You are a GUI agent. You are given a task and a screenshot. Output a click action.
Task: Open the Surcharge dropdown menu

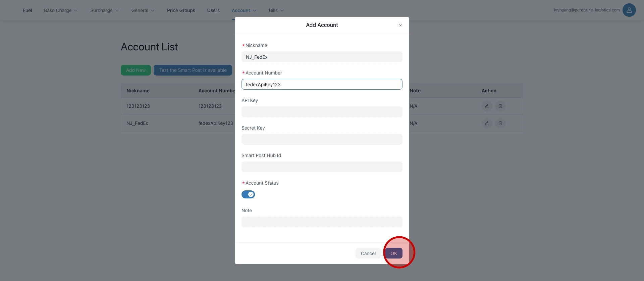pos(104,10)
